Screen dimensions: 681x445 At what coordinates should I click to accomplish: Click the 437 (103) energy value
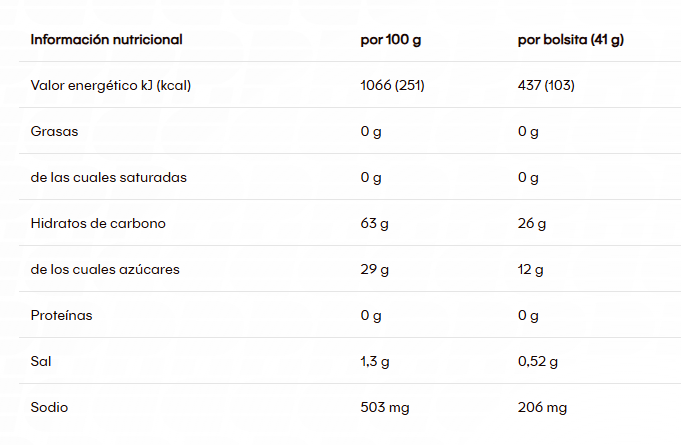pyautogui.click(x=546, y=85)
